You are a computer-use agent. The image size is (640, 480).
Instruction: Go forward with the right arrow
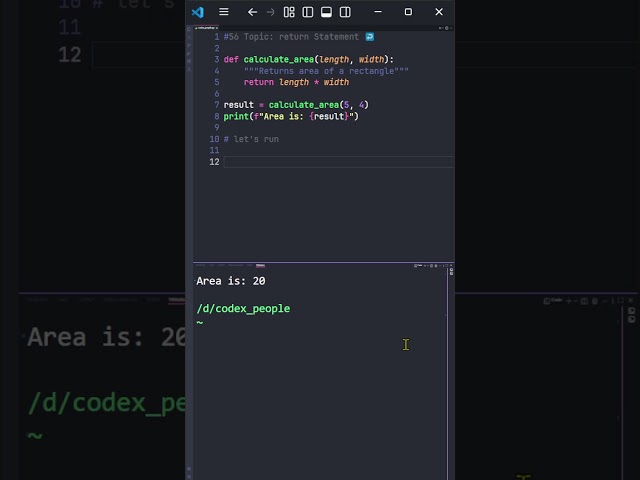click(x=270, y=12)
